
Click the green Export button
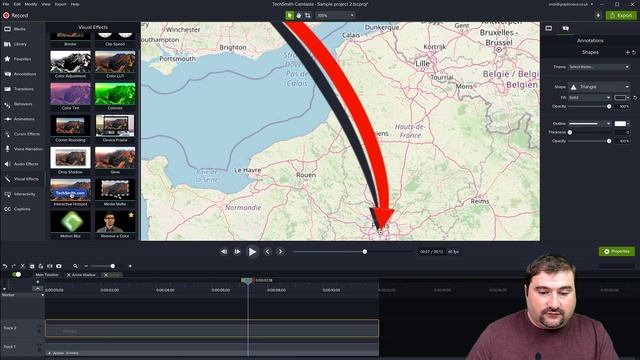coord(621,16)
